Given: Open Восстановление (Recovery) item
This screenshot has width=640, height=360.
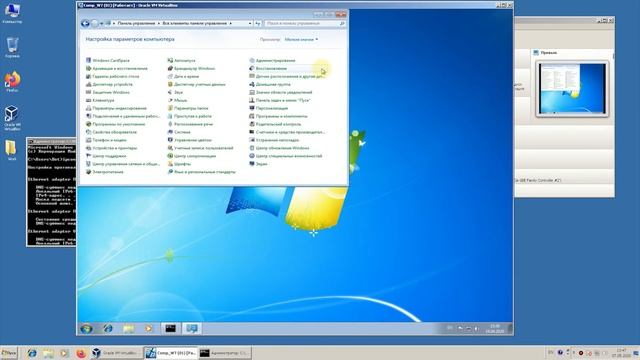Looking at the screenshot, I should pyautogui.click(x=268, y=69).
